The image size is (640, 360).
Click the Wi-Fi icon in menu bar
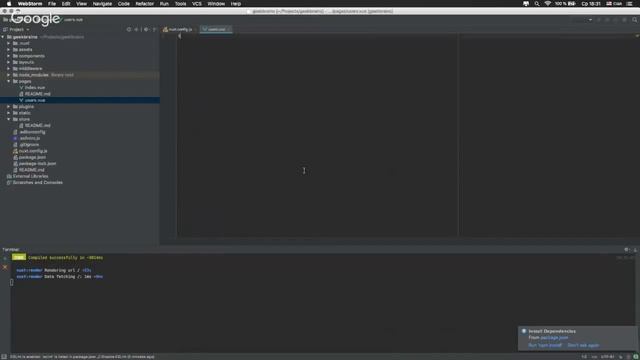coord(547,4)
